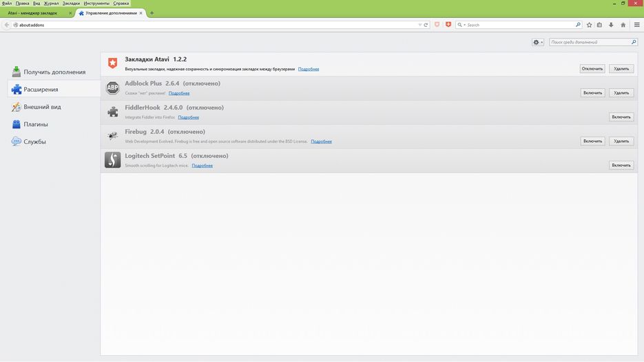Open the search engine selector dropdown

coord(461,25)
